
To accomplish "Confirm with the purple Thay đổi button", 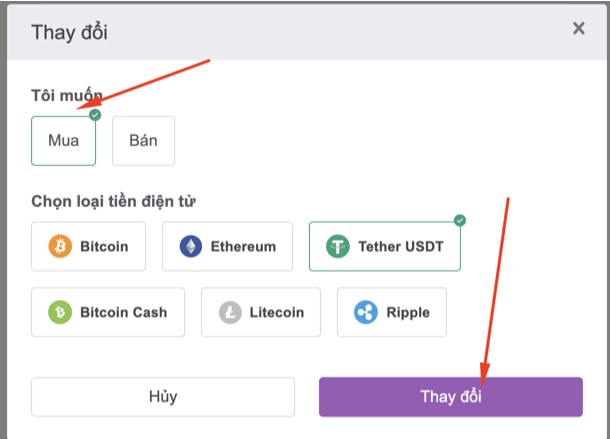I will [x=451, y=397].
